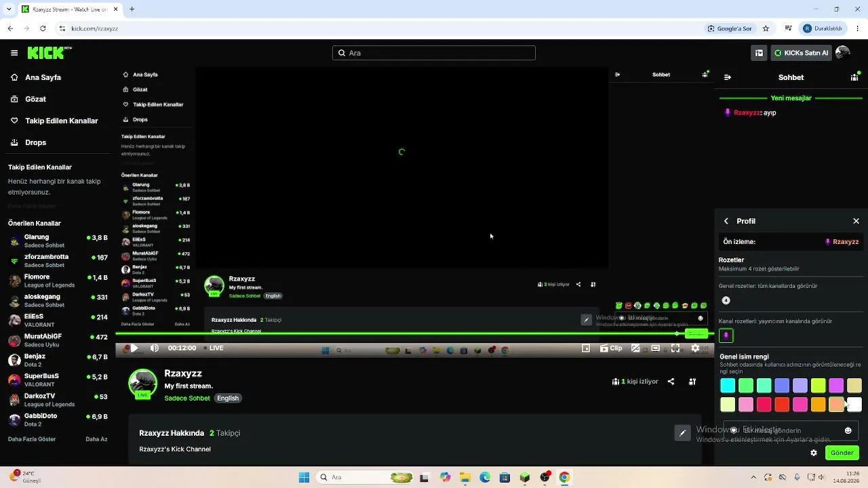Expand list with Daha Fazla Göster

point(32,439)
